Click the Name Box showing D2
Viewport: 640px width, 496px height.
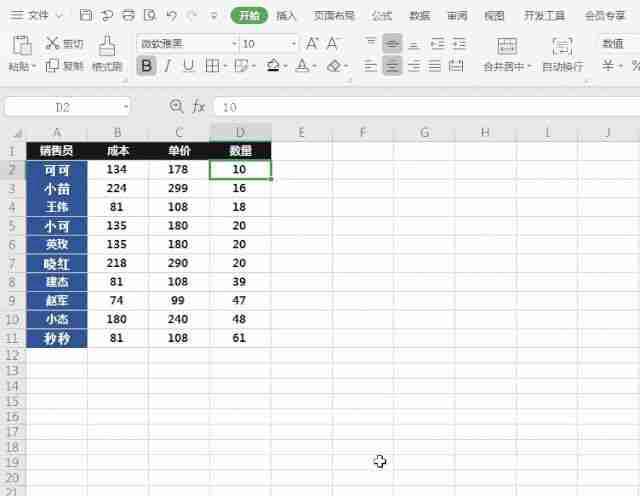pos(63,107)
